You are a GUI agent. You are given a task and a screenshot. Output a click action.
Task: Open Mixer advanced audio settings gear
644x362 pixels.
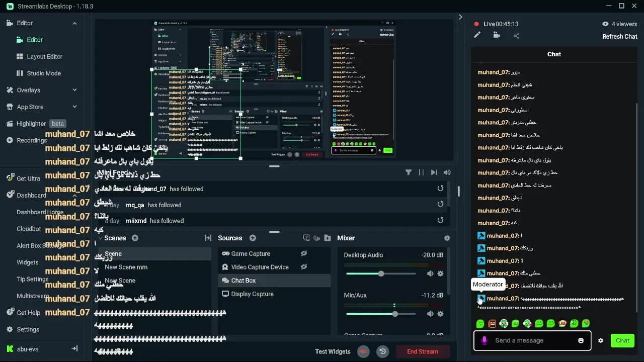[447, 238]
